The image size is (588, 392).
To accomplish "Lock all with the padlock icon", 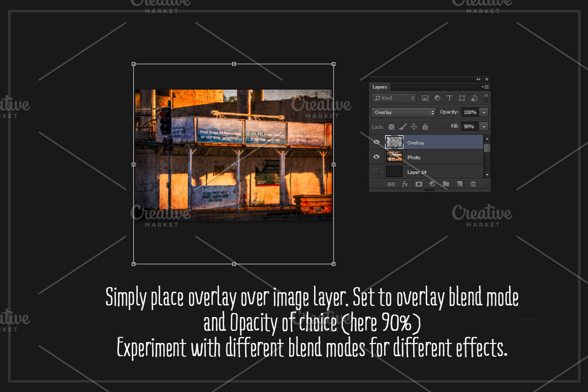I will [425, 127].
